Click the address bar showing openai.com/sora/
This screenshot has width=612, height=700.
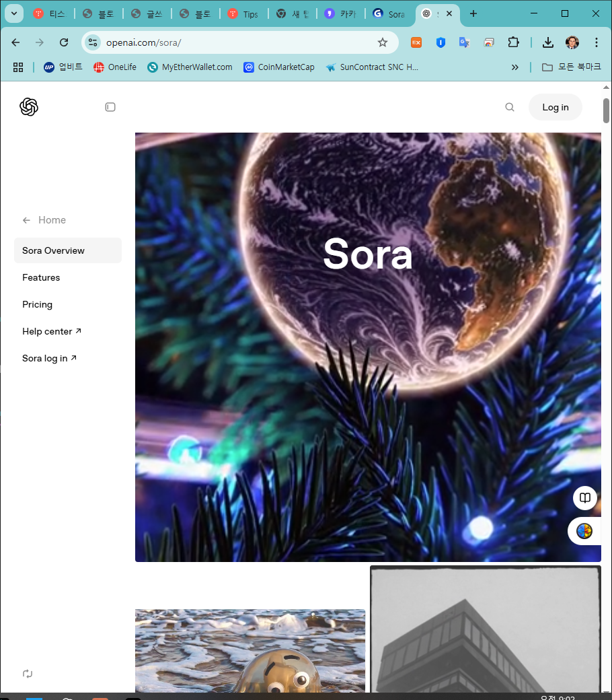(x=240, y=42)
